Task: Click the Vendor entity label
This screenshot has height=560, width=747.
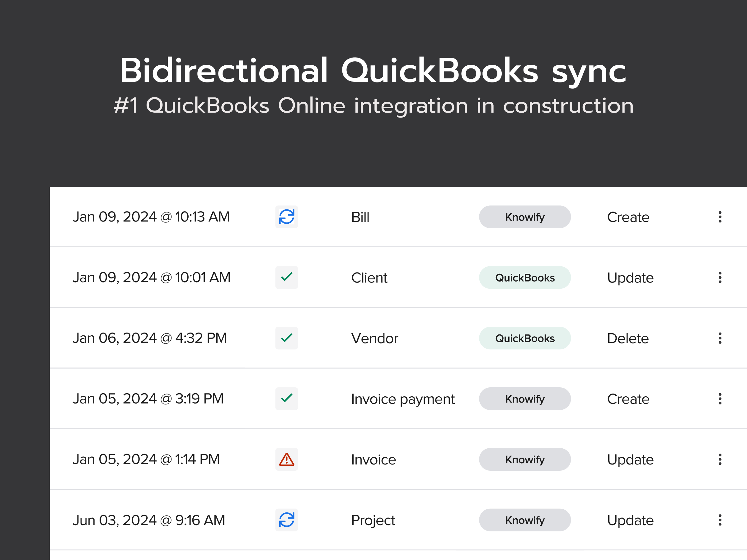Action: [x=375, y=338]
